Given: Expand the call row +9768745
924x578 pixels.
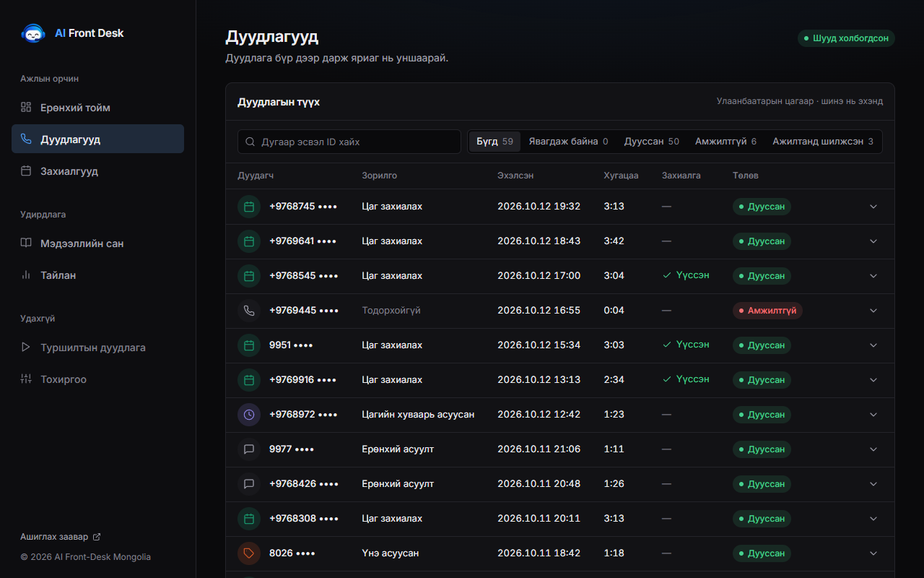Looking at the screenshot, I should pos(873,207).
